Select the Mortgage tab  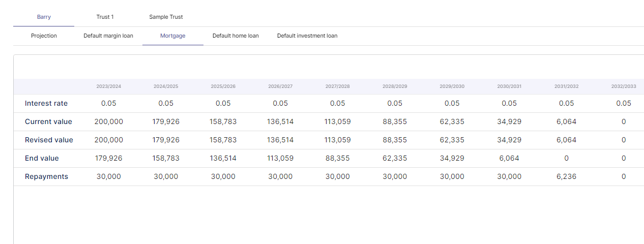tap(173, 36)
